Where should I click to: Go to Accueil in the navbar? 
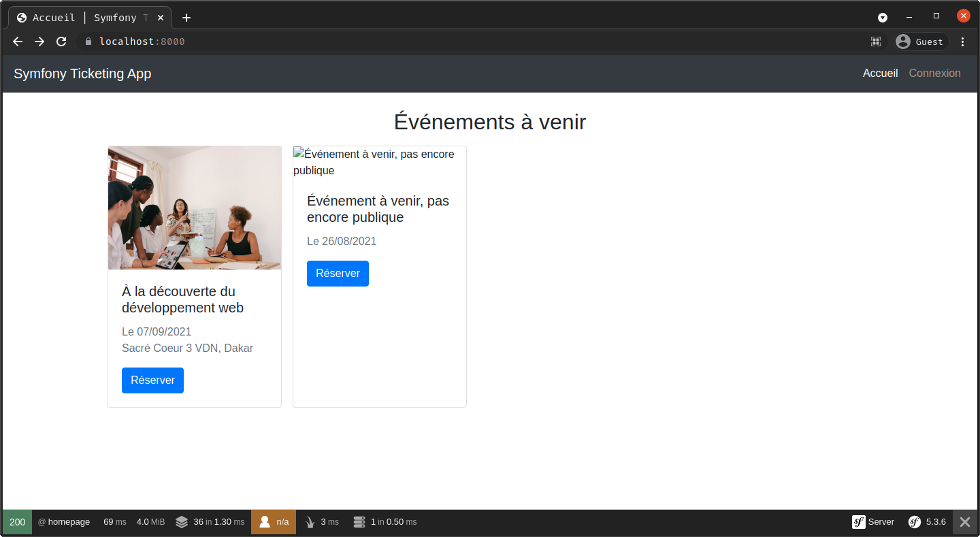(880, 74)
